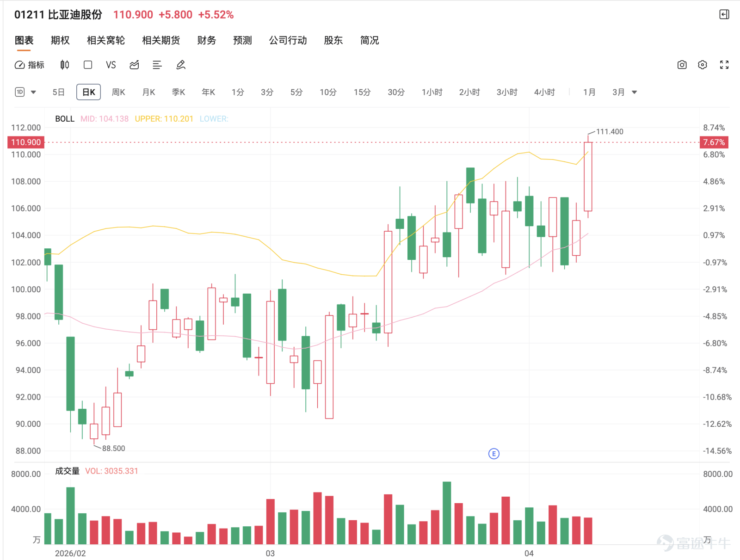
Task: Select the 5日 timeframe
Action: point(59,92)
